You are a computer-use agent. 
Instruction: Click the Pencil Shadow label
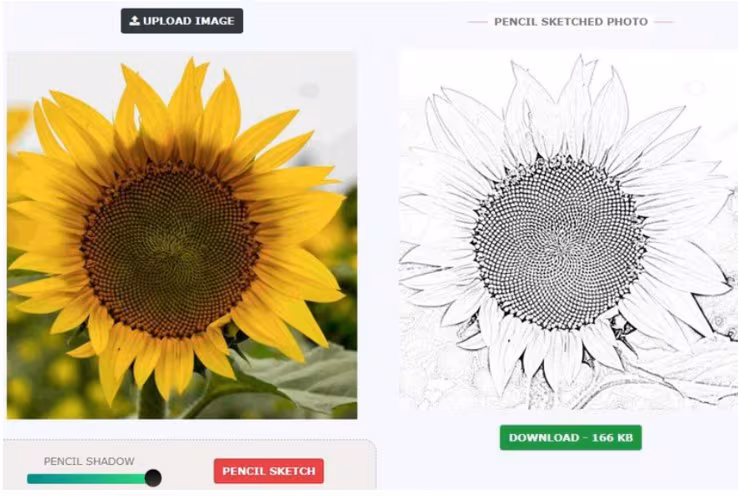89,461
